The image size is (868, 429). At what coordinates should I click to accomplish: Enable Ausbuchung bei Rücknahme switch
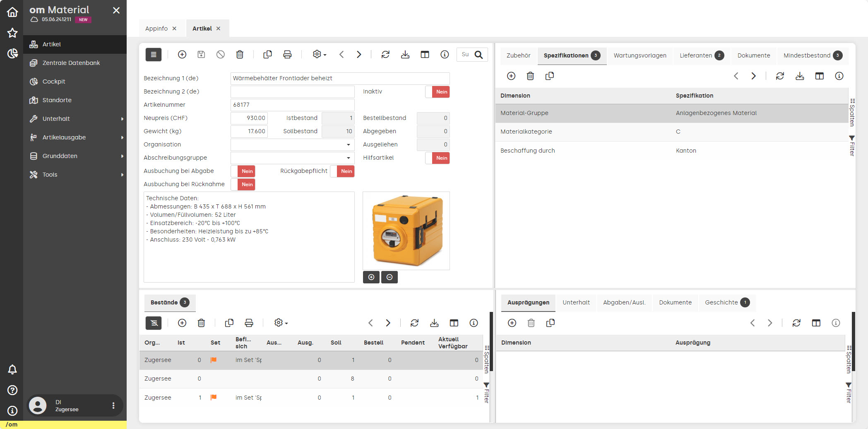click(243, 185)
